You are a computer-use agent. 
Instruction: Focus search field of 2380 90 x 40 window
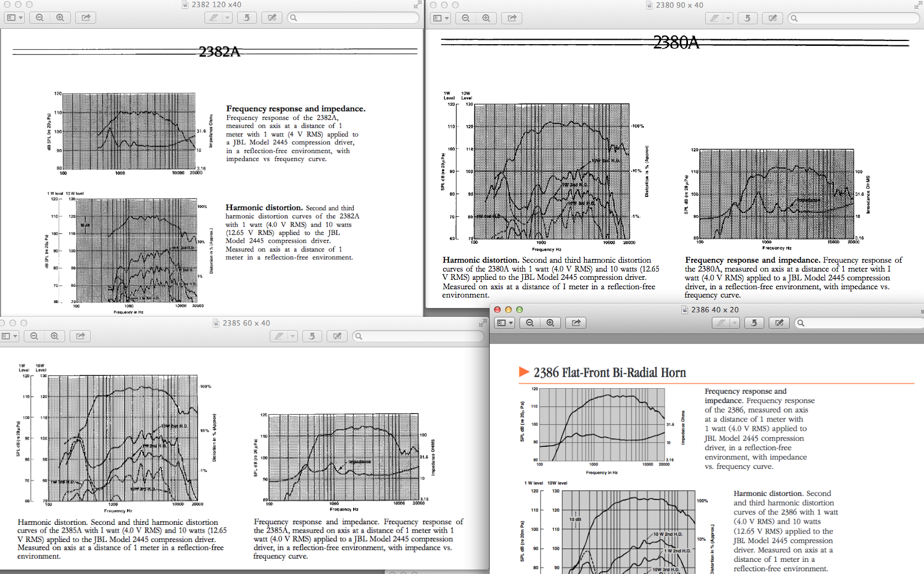click(854, 18)
